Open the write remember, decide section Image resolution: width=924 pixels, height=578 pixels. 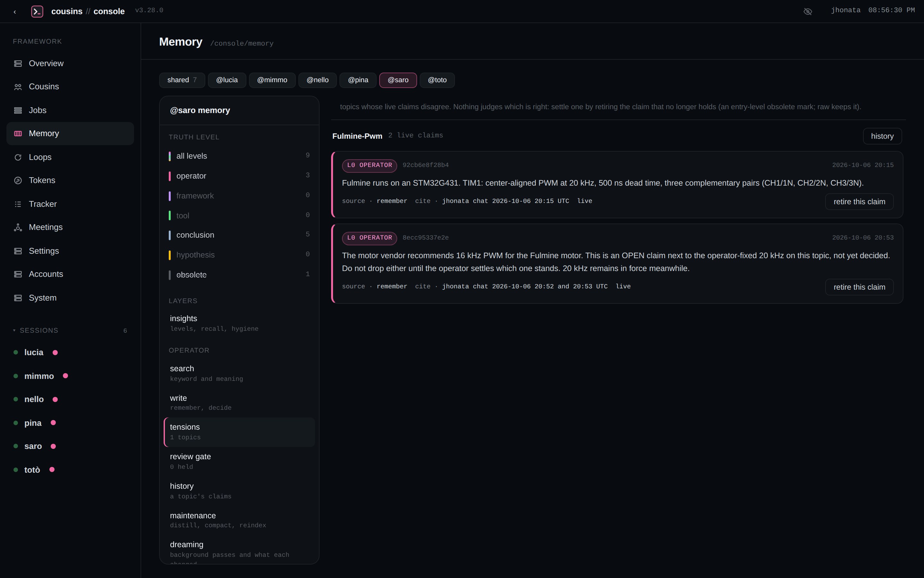point(239,403)
